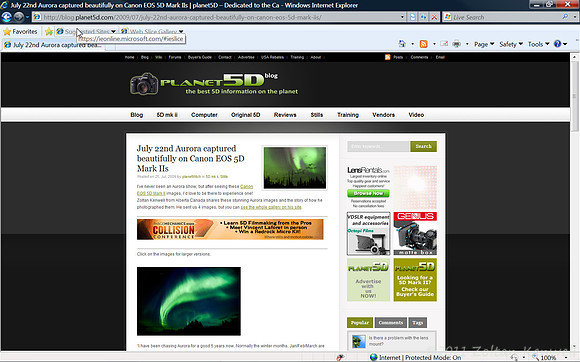Click the thumbnail beside the lens mount post

pos(358,341)
